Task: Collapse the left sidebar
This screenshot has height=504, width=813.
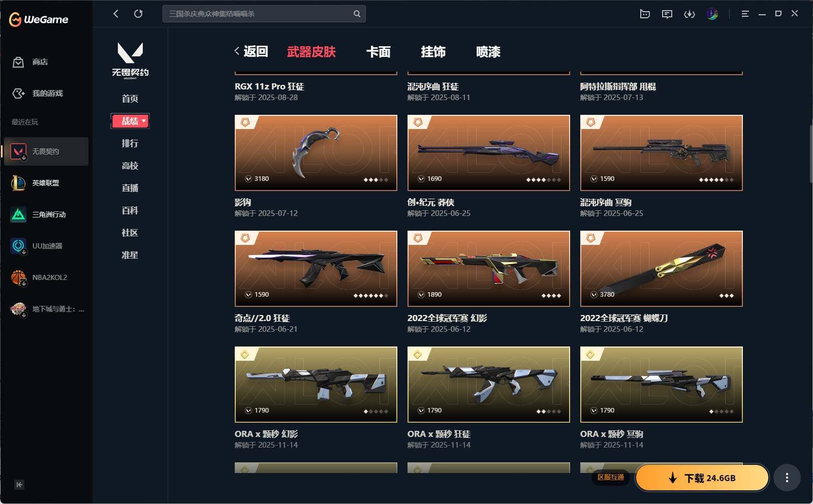Action: [x=19, y=485]
